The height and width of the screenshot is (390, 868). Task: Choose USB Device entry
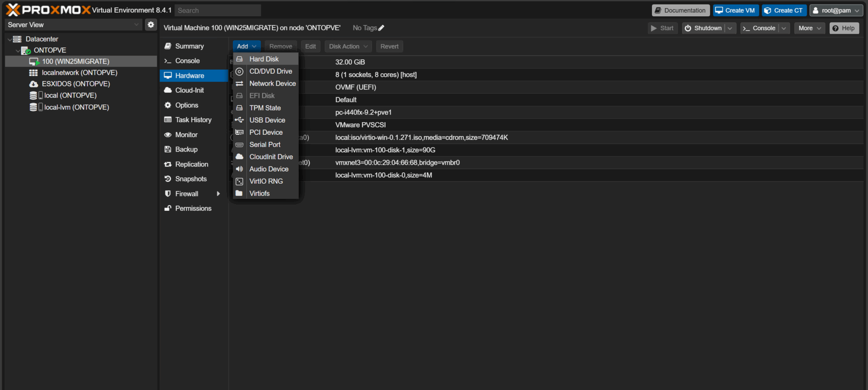[x=265, y=120]
